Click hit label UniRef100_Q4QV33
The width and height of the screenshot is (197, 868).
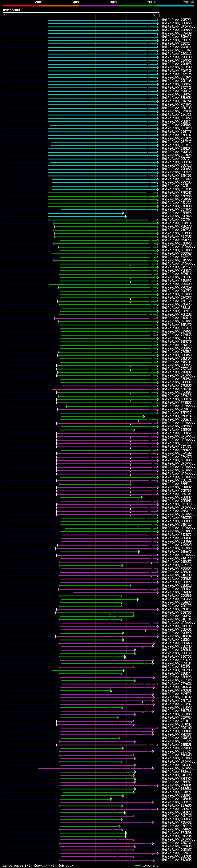coord(176,230)
